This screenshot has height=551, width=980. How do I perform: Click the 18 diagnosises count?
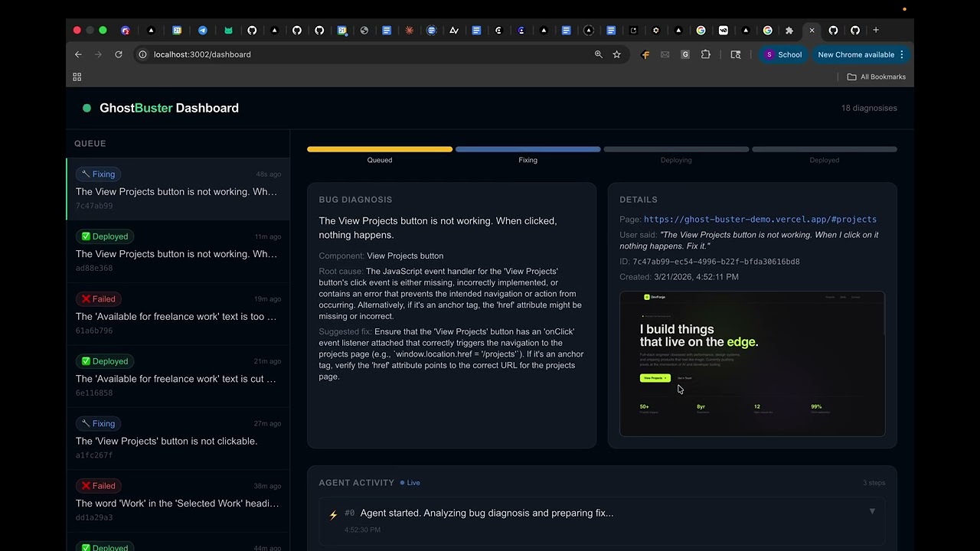(869, 108)
